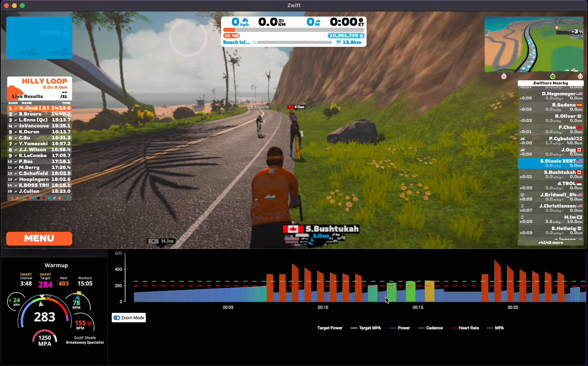
Task: Click the Beach Island route progress bar
Action: click(x=292, y=42)
